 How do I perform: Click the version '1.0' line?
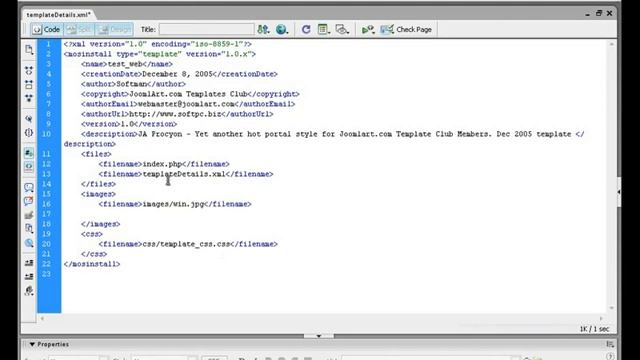click(x=129, y=124)
